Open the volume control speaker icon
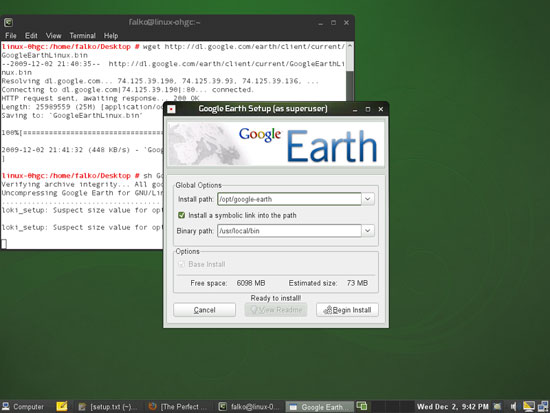This screenshot has width=550, height=413. 514,406
